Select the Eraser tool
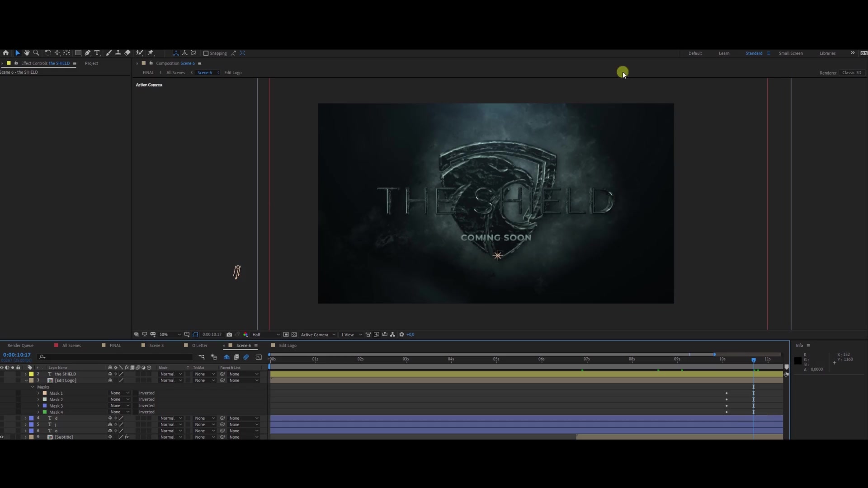 coord(127,53)
